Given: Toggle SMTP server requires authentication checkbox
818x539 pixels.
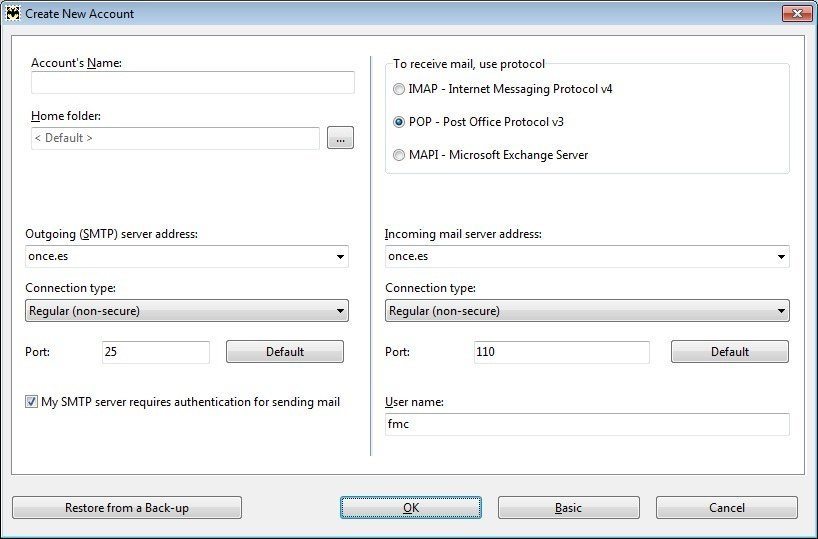Looking at the screenshot, I should (31, 402).
